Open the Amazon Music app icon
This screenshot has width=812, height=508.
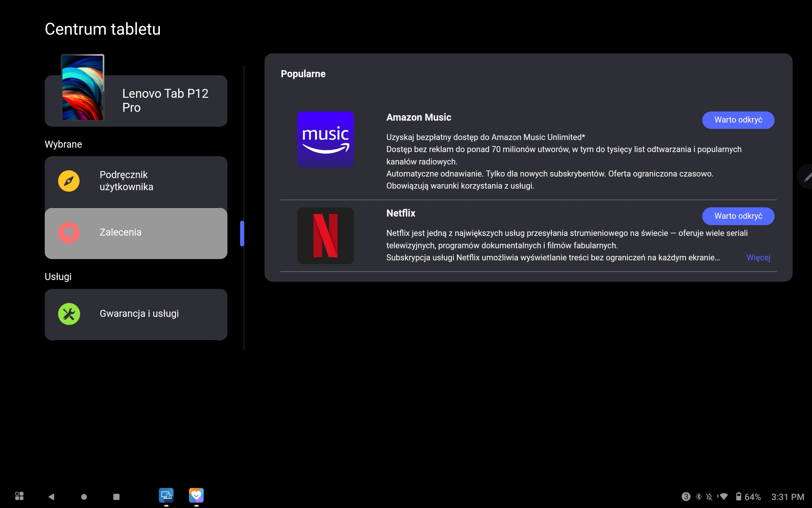(x=325, y=140)
